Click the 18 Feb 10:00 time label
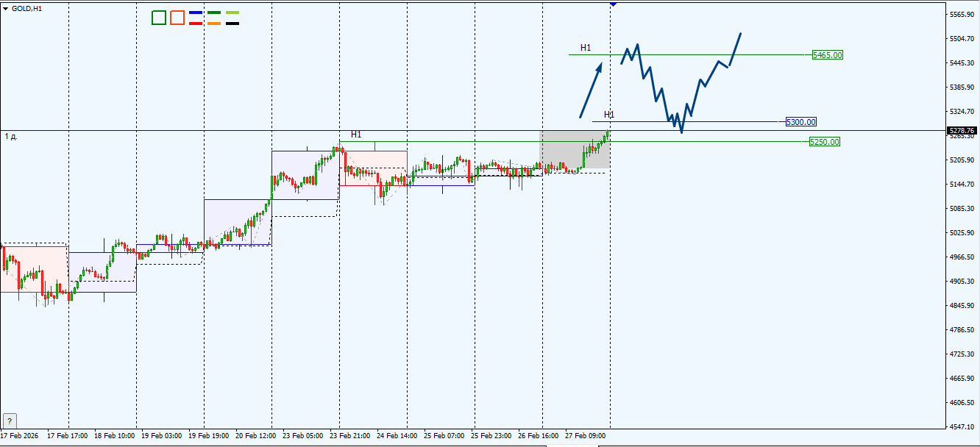This screenshot has height=447, width=980. tap(115, 436)
